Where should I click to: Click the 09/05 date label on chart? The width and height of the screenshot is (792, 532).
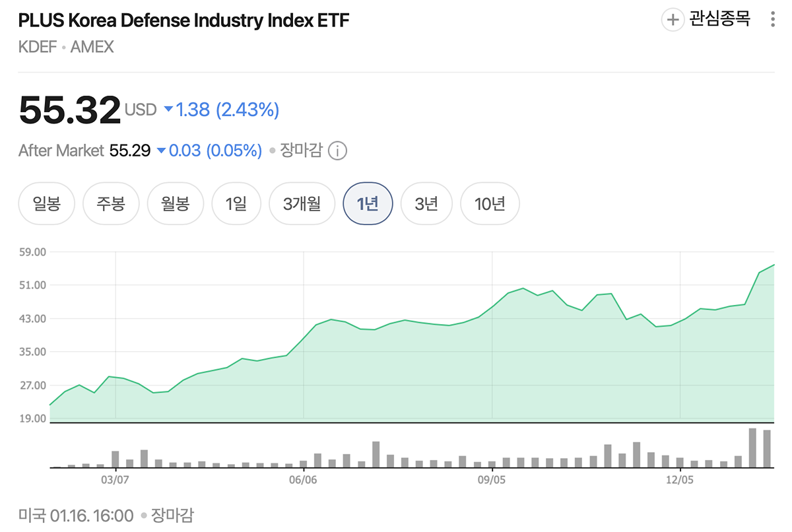click(x=492, y=480)
